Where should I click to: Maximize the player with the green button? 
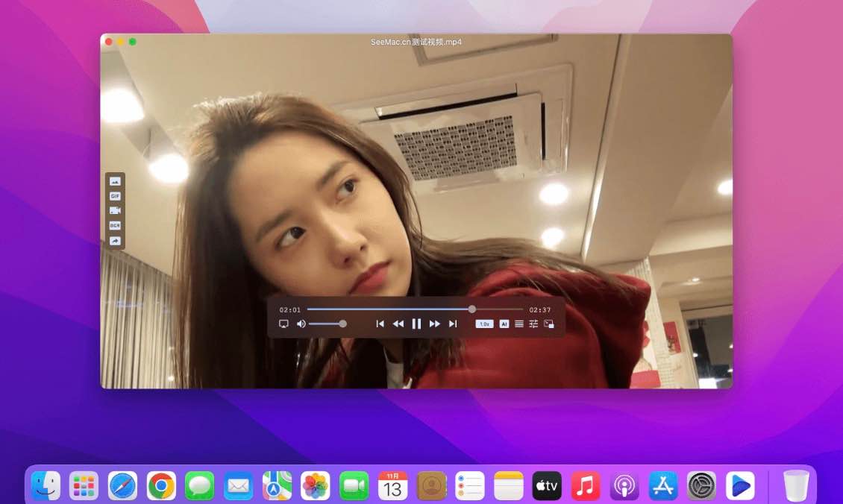click(133, 42)
